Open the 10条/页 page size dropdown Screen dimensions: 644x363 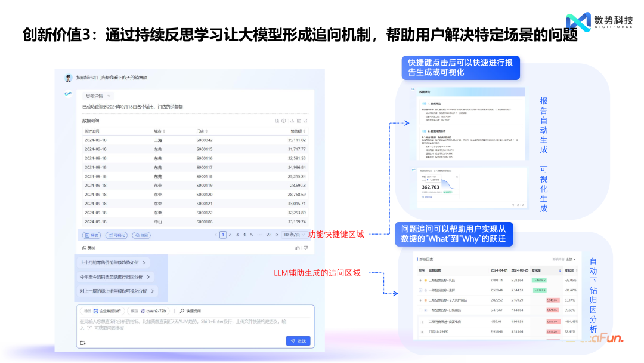tap(294, 235)
